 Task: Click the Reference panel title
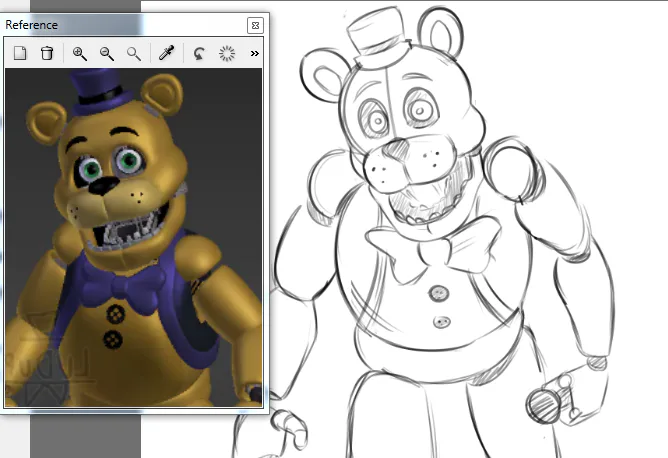tap(32, 25)
